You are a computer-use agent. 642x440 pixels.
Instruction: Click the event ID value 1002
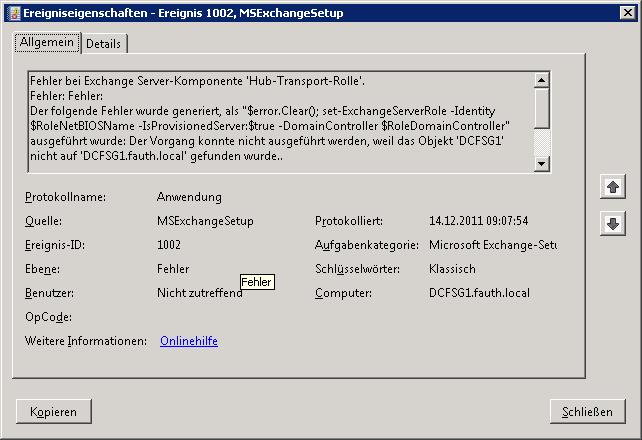pos(169,245)
